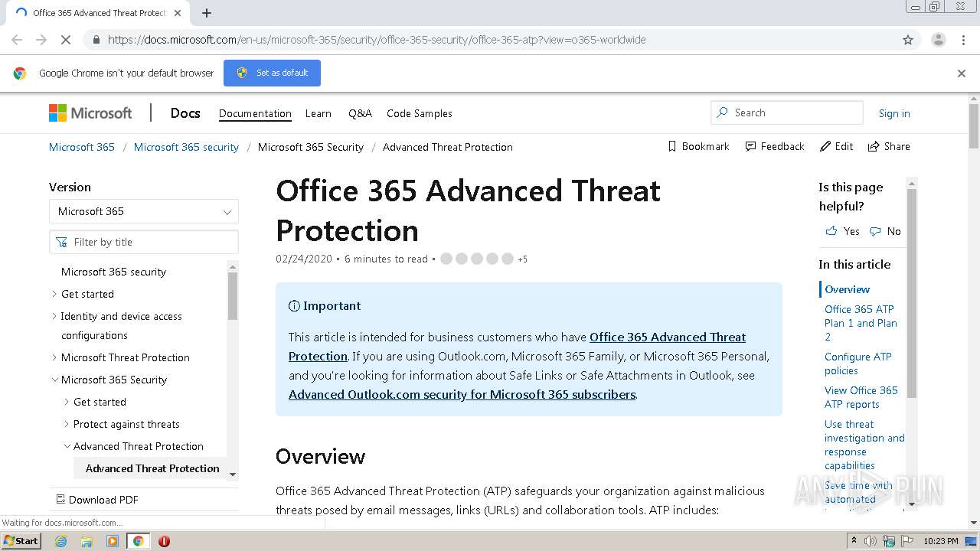Click the Bookmark button in the page toolbar
The width and height of the screenshot is (980, 551).
(698, 146)
